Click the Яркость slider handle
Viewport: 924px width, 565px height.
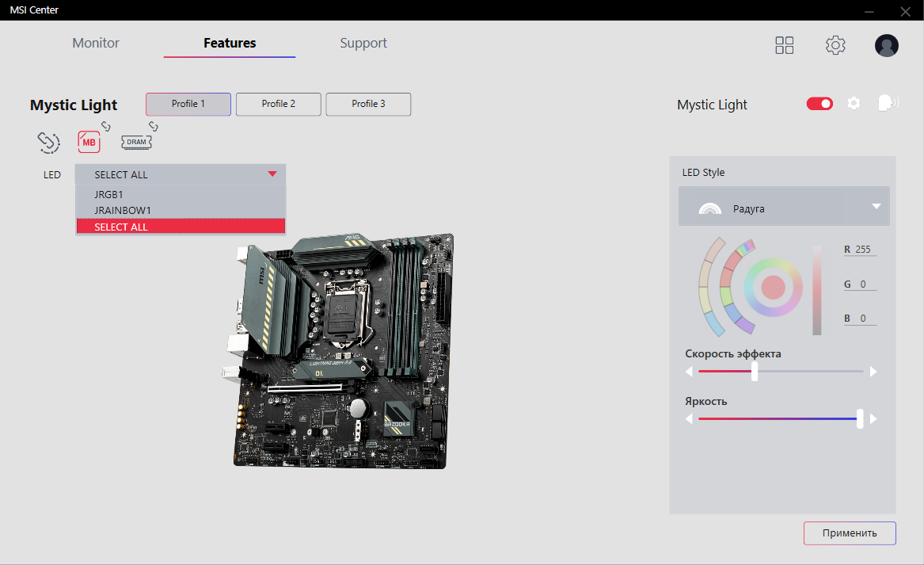[x=860, y=418]
